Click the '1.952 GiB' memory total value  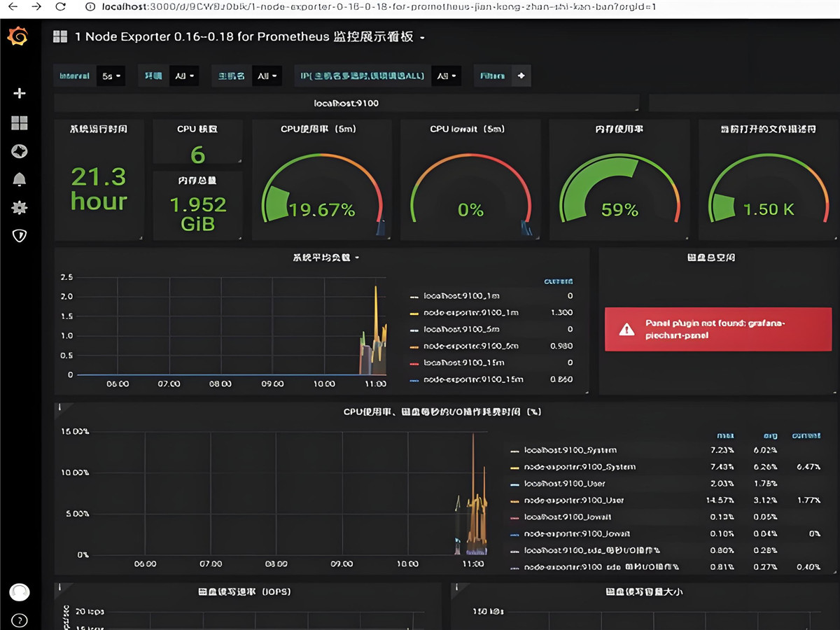point(198,214)
